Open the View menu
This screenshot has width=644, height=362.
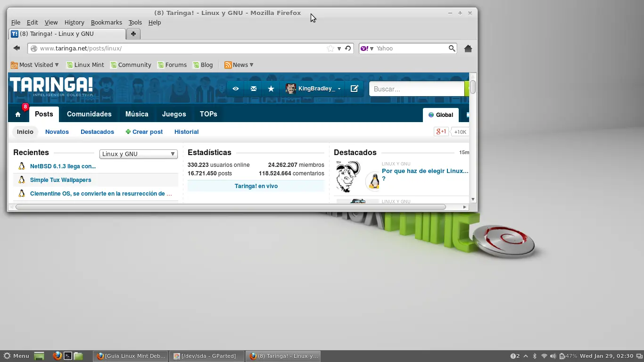[x=51, y=22]
